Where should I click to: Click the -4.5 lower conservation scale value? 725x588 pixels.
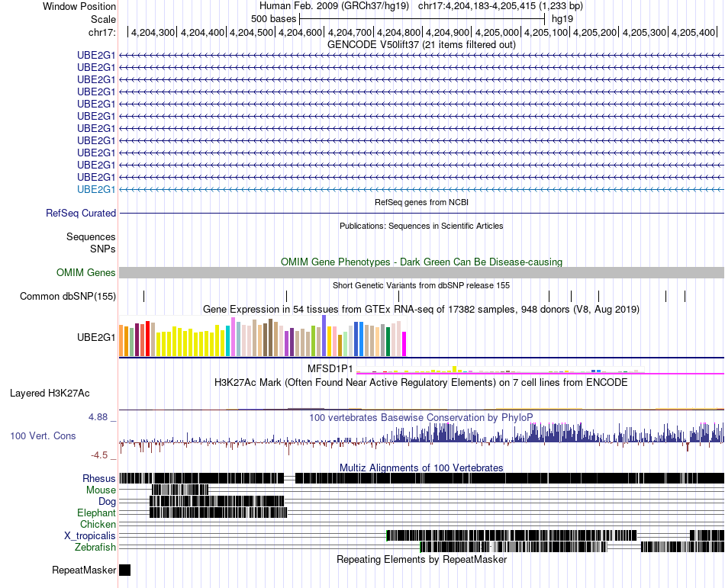(99, 455)
